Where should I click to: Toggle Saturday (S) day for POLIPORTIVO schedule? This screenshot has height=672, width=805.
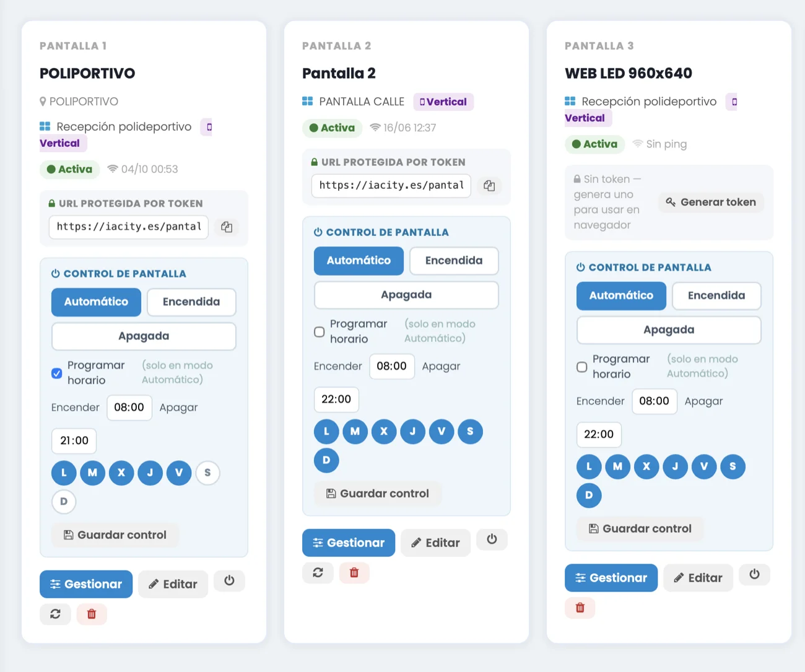click(207, 473)
